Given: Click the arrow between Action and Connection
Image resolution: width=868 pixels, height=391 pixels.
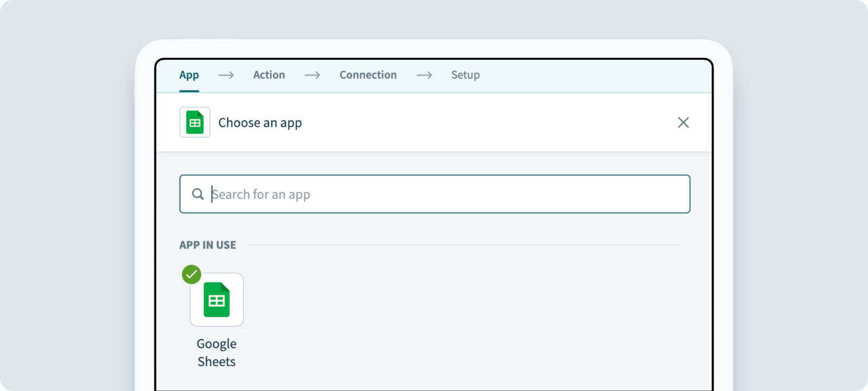Looking at the screenshot, I should (x=312, y=75).
